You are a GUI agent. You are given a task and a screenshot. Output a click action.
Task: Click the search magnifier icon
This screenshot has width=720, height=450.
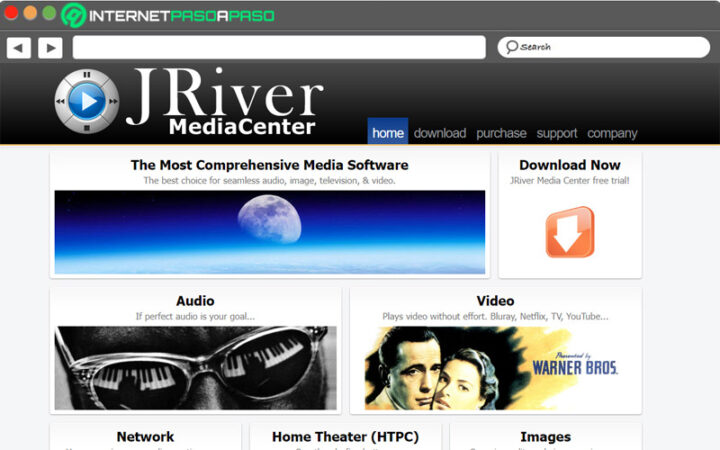pos(511,47)
